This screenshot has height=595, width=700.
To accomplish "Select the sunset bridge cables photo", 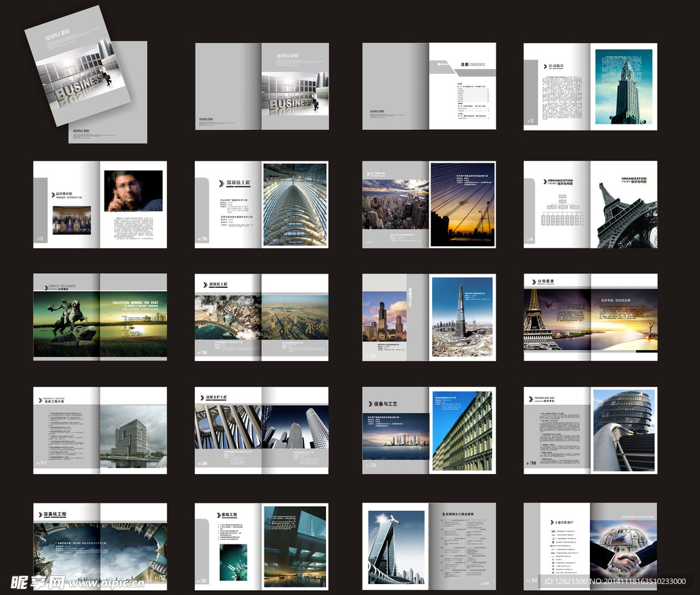I will tap(462, 204).
